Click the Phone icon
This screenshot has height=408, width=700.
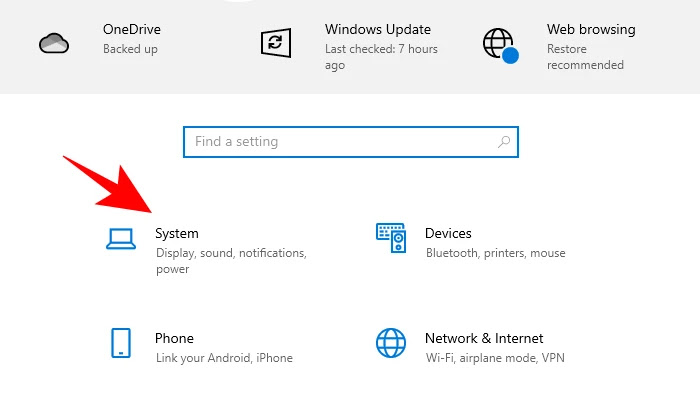coord(121,343)
